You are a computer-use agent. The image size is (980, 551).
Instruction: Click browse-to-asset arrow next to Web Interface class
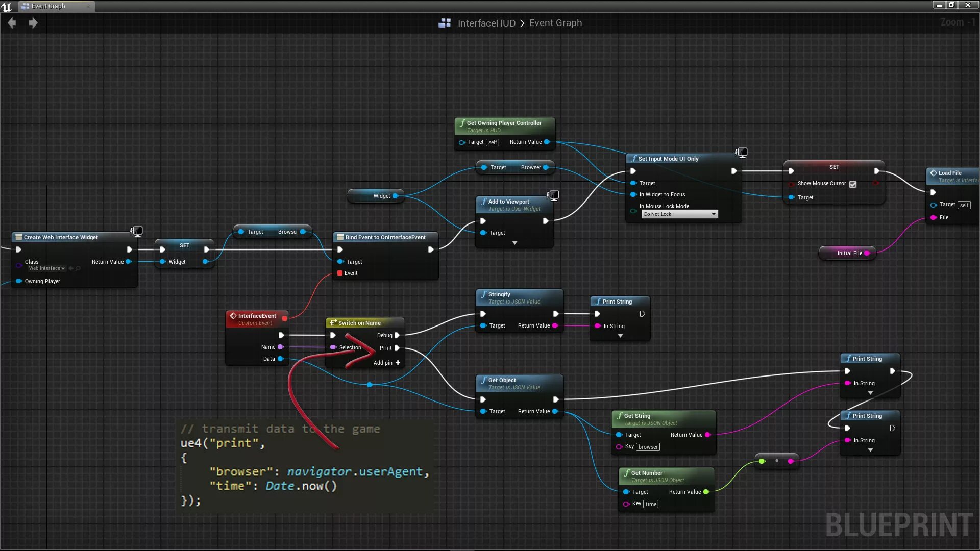click(x=71, y=268)
